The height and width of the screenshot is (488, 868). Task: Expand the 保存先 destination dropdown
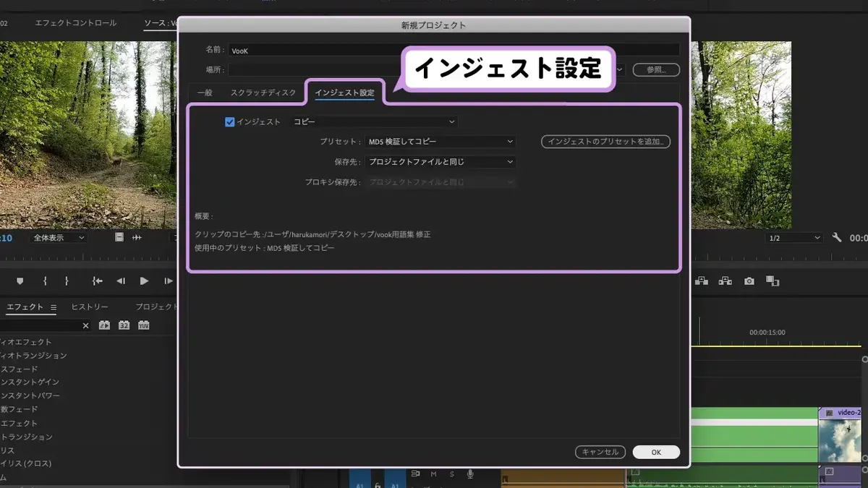pos(440,162)
